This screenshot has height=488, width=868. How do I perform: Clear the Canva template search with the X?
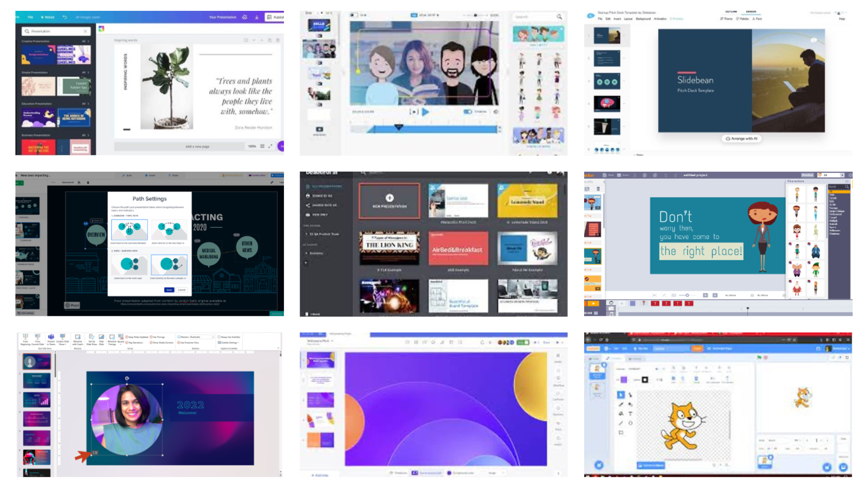[x=85, y=31]
